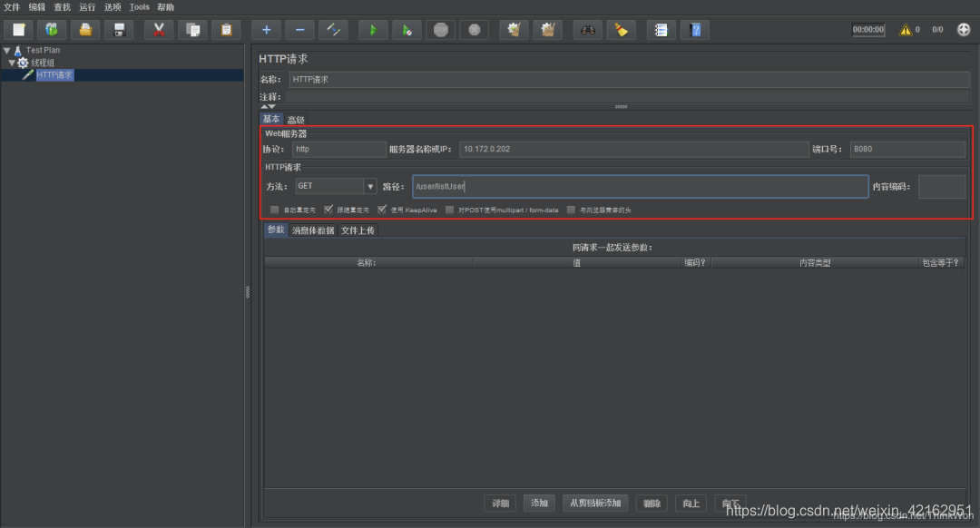
Task: Click the HTTP request pipette icon
Action: [27, 75]
